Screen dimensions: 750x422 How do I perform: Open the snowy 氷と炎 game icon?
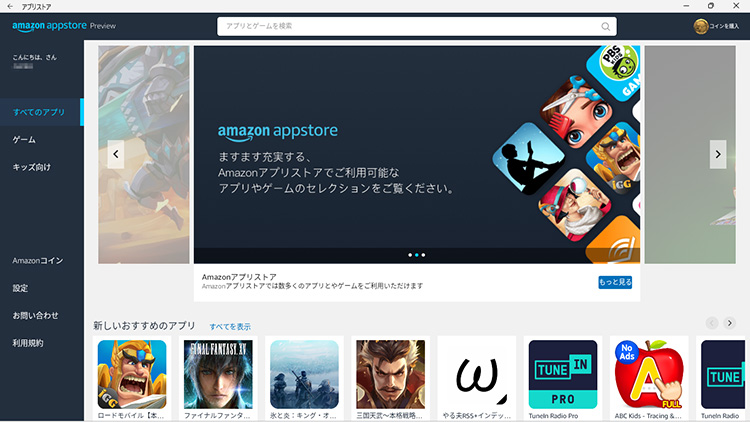point(304,374)
